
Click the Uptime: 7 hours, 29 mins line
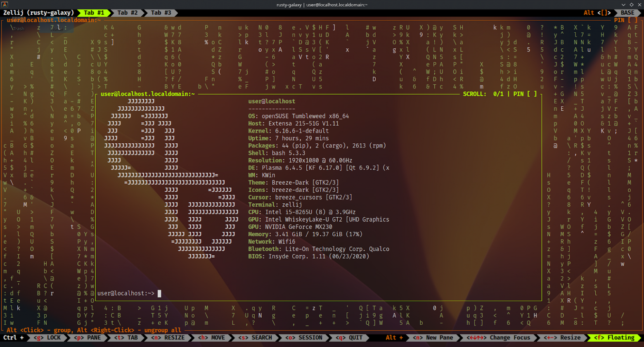tap(289, 138)
